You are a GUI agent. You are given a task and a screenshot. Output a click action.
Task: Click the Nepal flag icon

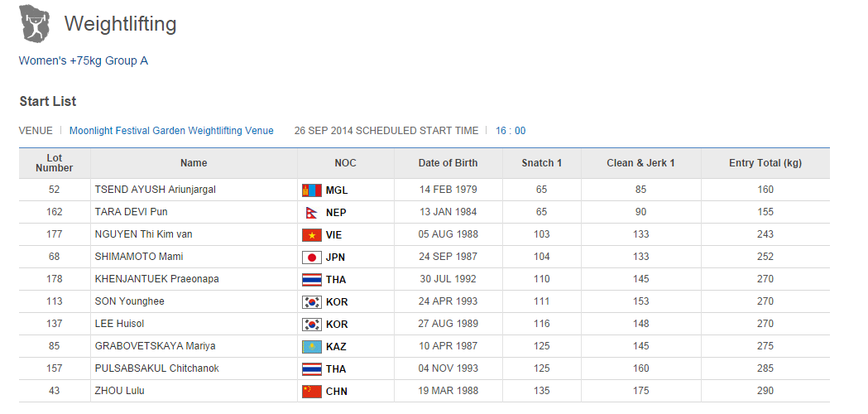click(x=311, y=212)
